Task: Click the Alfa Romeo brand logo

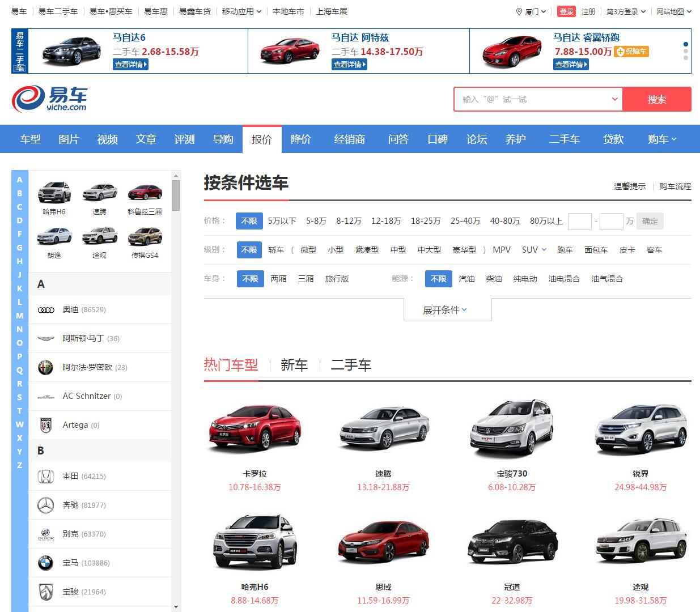Action: (45, 367)
